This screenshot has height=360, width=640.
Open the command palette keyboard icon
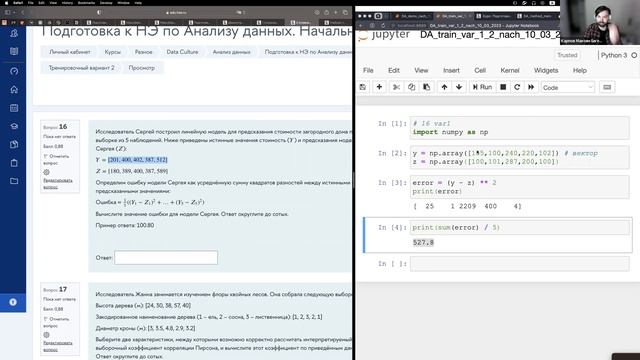pos(607,87)
